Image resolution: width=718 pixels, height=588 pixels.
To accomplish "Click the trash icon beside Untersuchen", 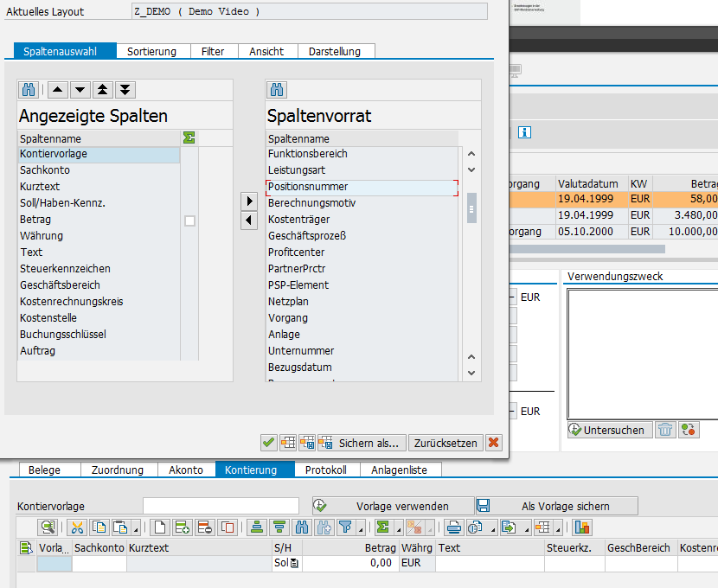I will (x=664, y=430).
